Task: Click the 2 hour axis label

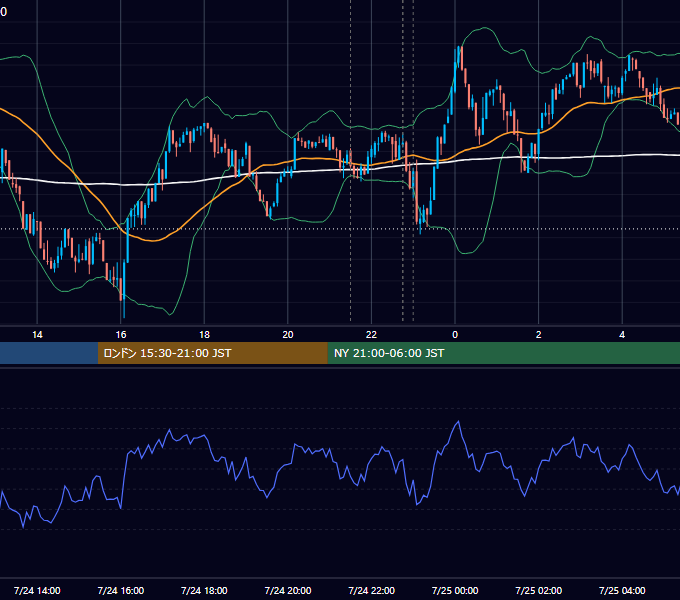Action: (539, 335)
